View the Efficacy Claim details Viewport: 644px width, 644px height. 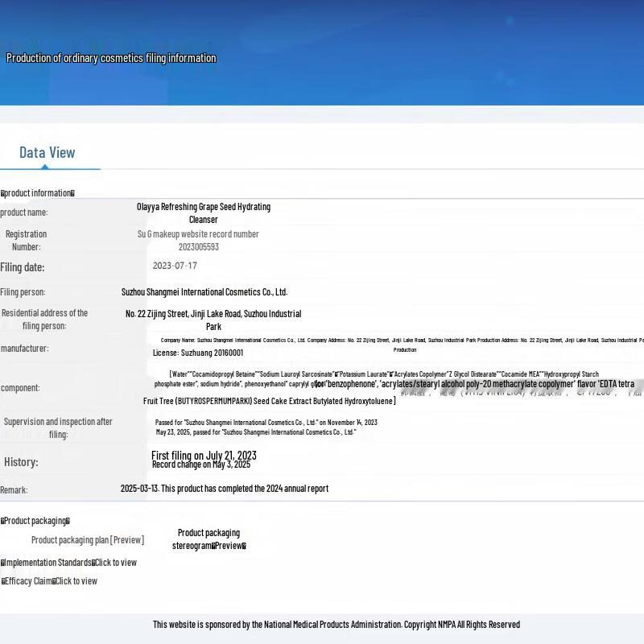coord(76,581)
